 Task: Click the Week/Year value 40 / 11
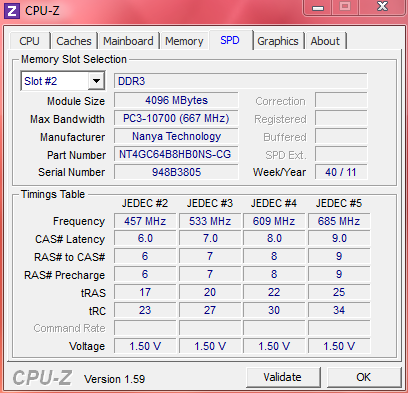[341, 172]
